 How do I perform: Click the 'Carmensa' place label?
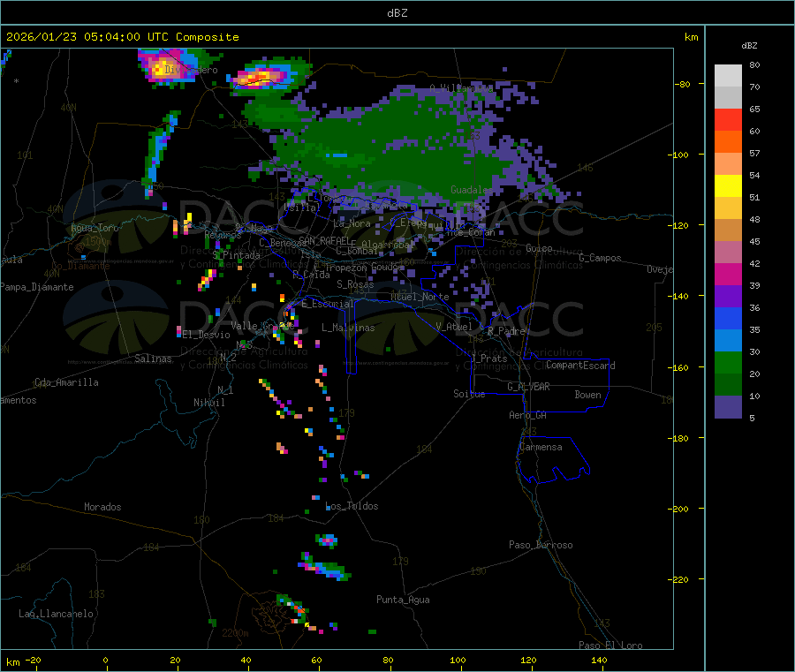pos(541,447)
